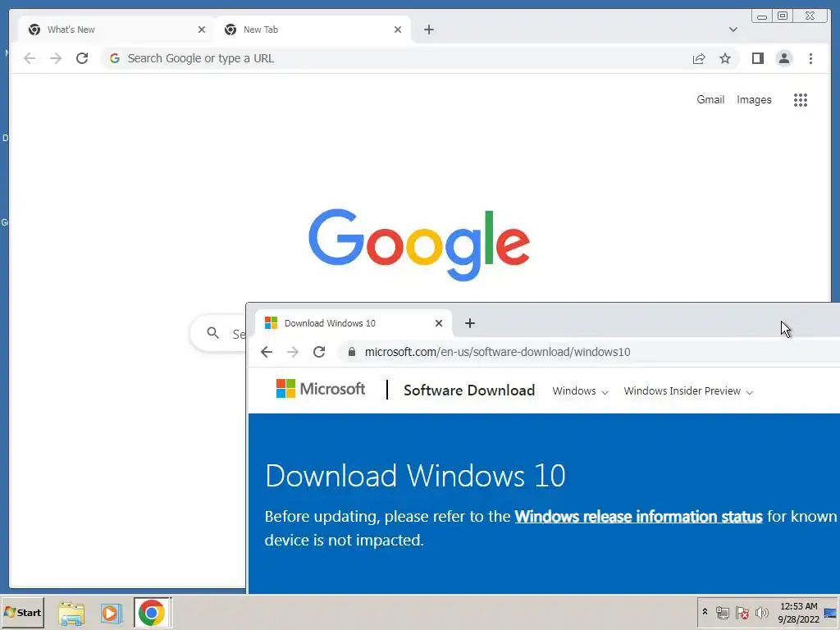
Task: Go back in the back Chrome window
Action: pos(30,58)
